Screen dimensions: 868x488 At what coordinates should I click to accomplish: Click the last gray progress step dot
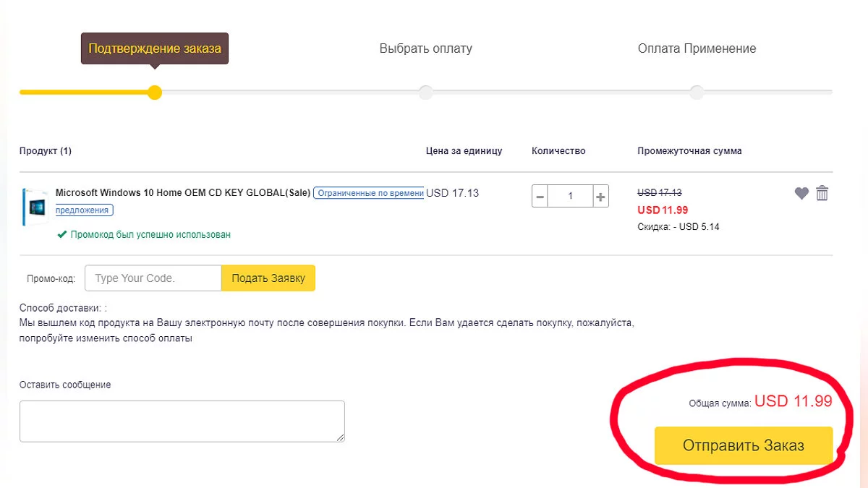coord(697,93)
